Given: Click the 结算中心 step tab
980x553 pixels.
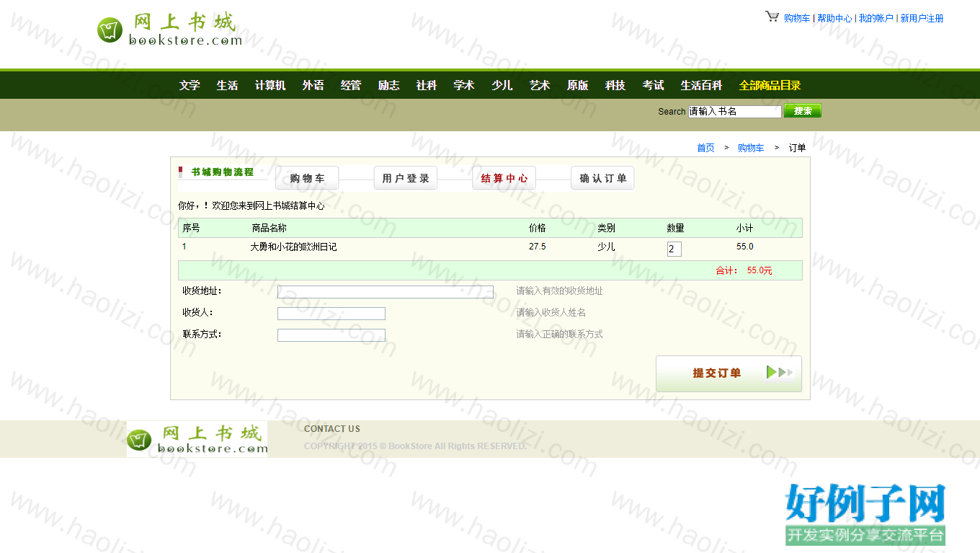Looking at the screenshot, I should tap(504, 178).
